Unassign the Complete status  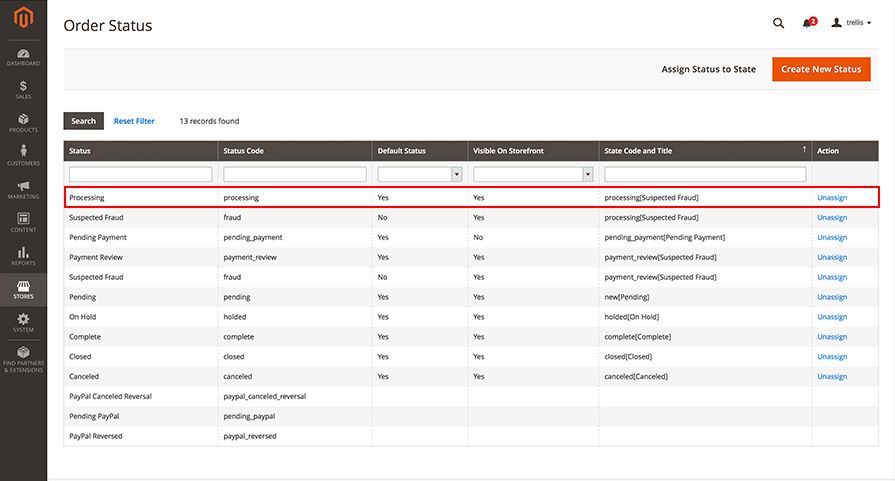click(x=832, y=337)
